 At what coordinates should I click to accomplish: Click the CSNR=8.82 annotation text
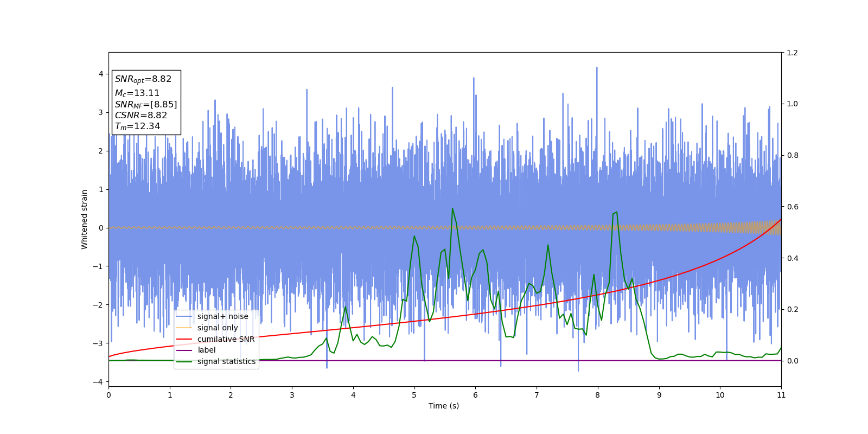pyautogui.click(x=141, y=115)
